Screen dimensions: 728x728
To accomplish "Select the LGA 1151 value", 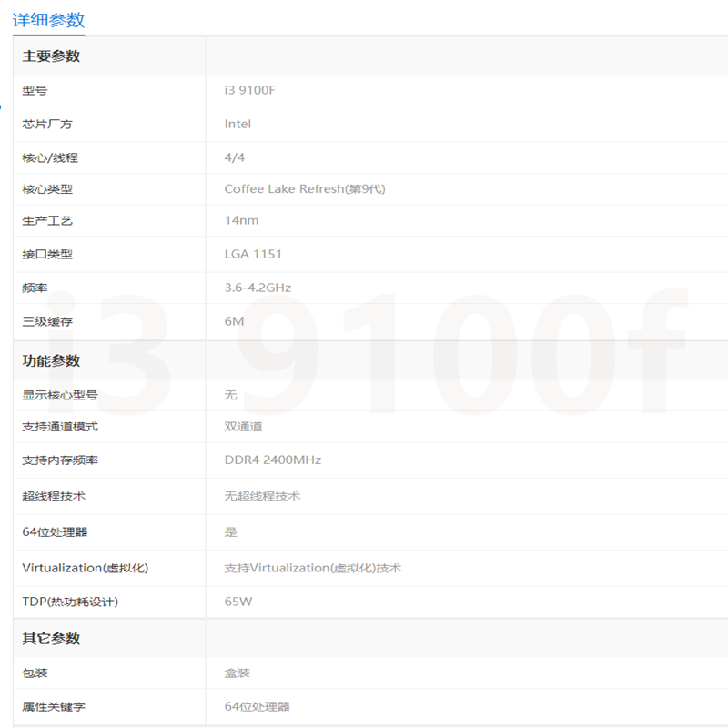I will [x=254, y=255].
